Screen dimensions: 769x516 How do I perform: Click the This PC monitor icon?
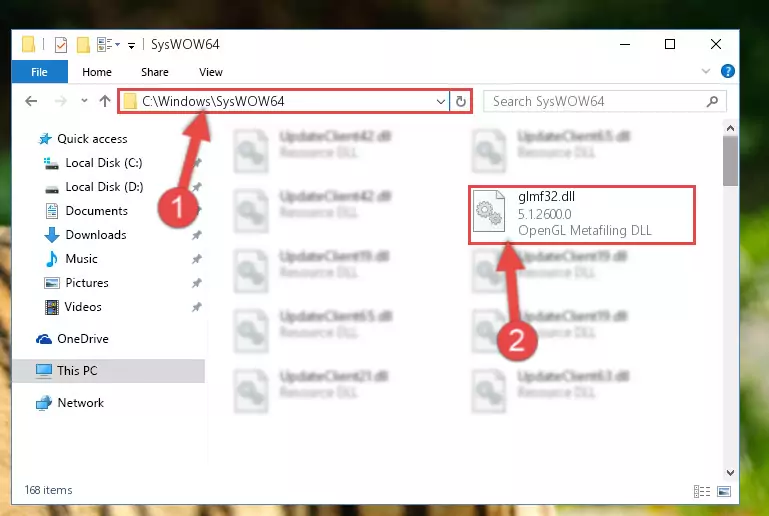tap(44, 371)
